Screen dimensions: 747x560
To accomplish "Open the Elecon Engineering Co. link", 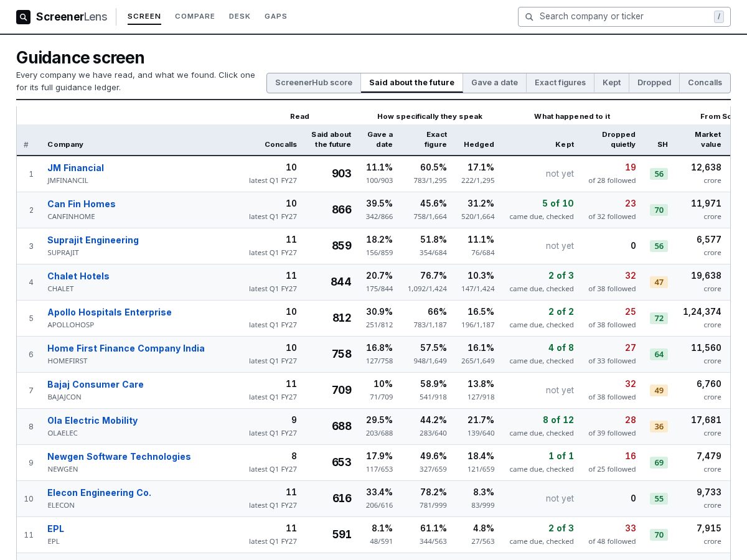I will [99, 493].
